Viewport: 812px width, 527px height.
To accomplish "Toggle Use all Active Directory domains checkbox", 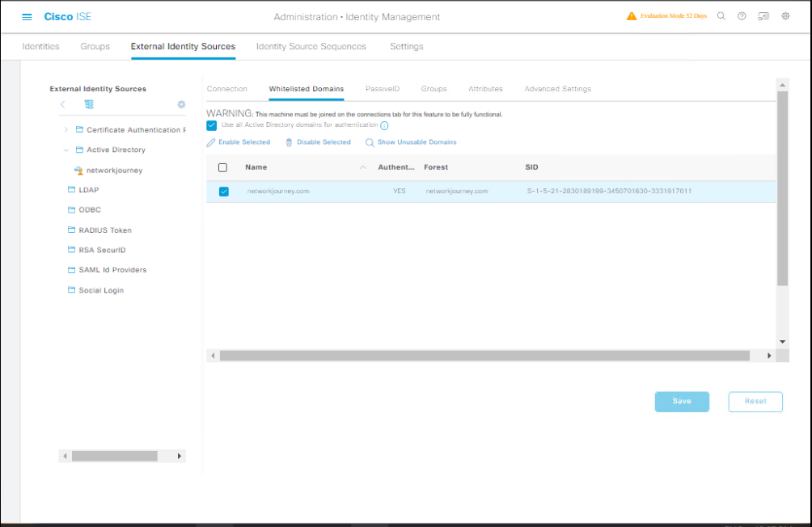I will click(x=211, y=125).
